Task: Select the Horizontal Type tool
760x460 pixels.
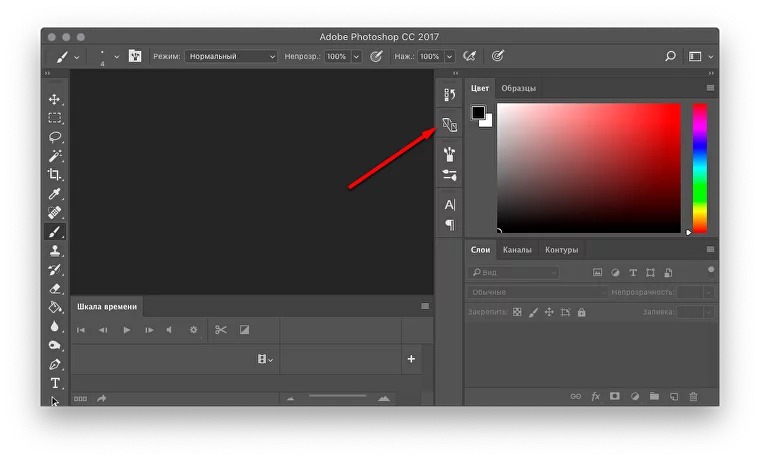Action: pyautogui.click(x=55, y=383)
